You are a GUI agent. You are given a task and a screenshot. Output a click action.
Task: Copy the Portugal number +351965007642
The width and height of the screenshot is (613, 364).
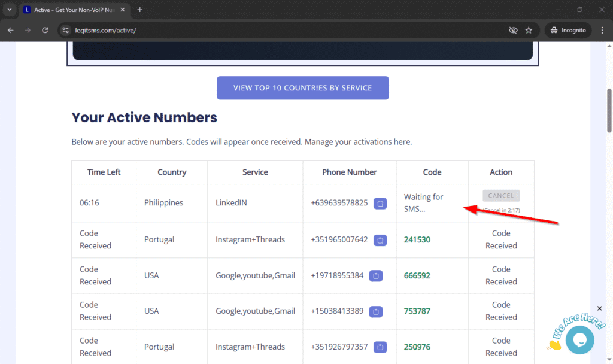click(x=380, y=240)
